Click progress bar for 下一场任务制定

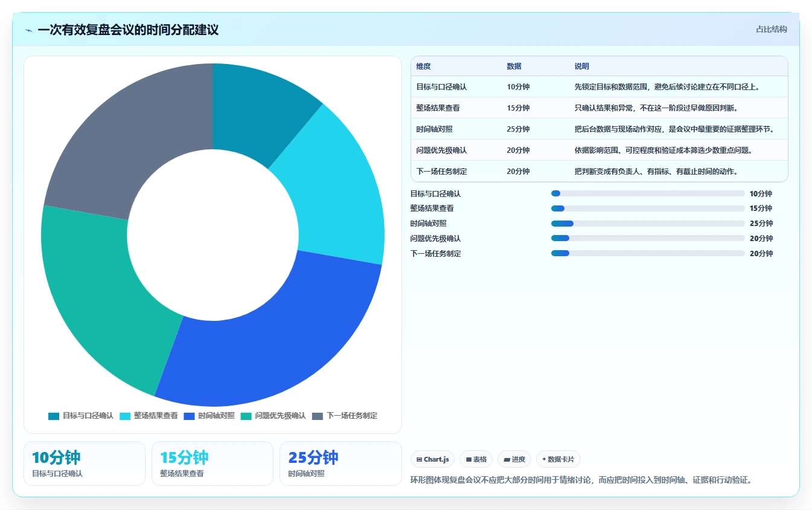pos(648,254)
